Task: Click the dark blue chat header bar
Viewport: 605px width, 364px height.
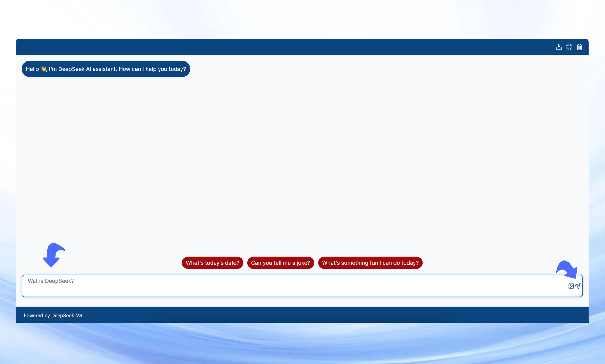Action: [270, 47]
